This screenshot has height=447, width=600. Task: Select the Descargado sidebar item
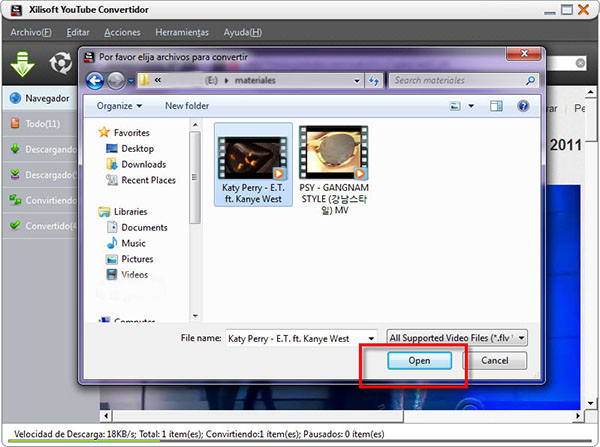point(40,175)
